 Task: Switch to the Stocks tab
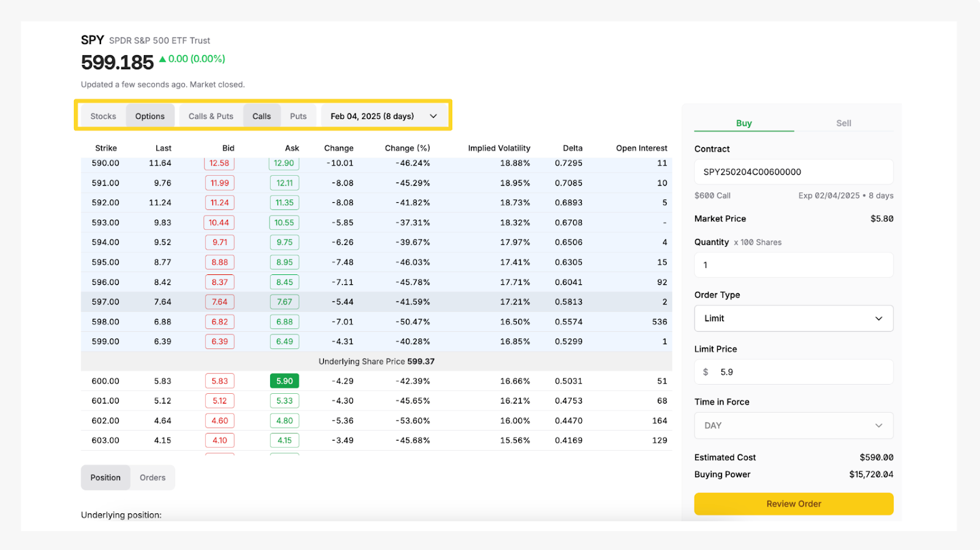[x=103, y=116]
